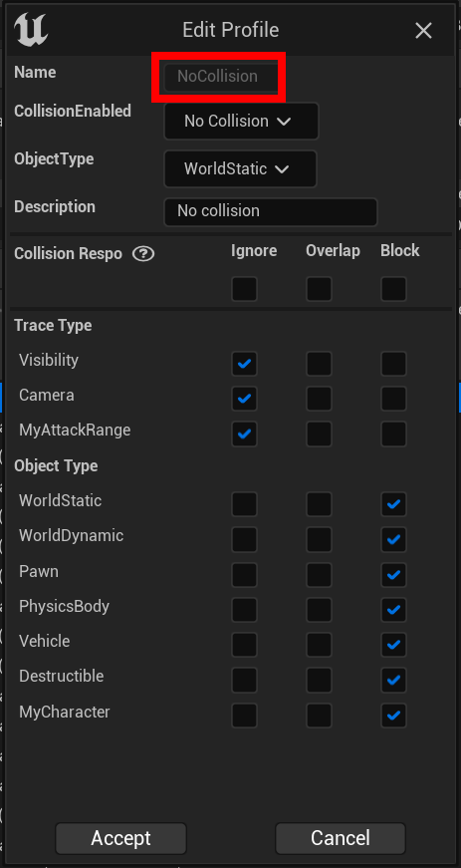Set WorldDynamic to Overlap

[x=319, y=540]
